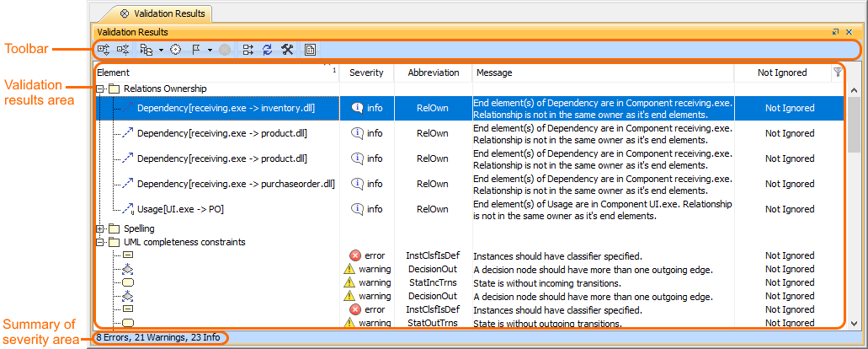Screen dimensions: 868x349
Task: Click message 'State is without incoming transitions.'
Action: pos(546,283)
